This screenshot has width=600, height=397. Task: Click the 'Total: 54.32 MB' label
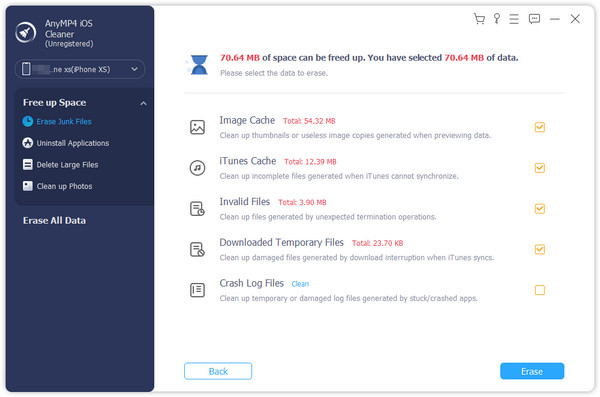[x=309, y=121]
